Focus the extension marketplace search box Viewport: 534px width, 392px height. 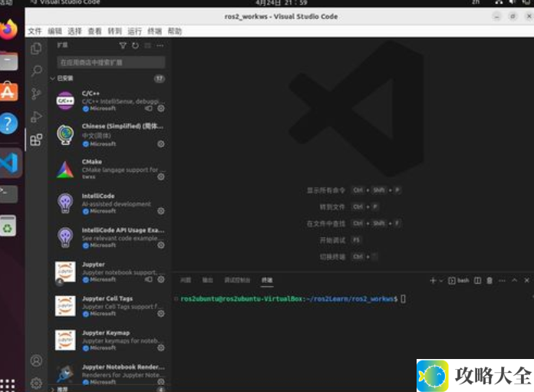[x=111, y=62]
